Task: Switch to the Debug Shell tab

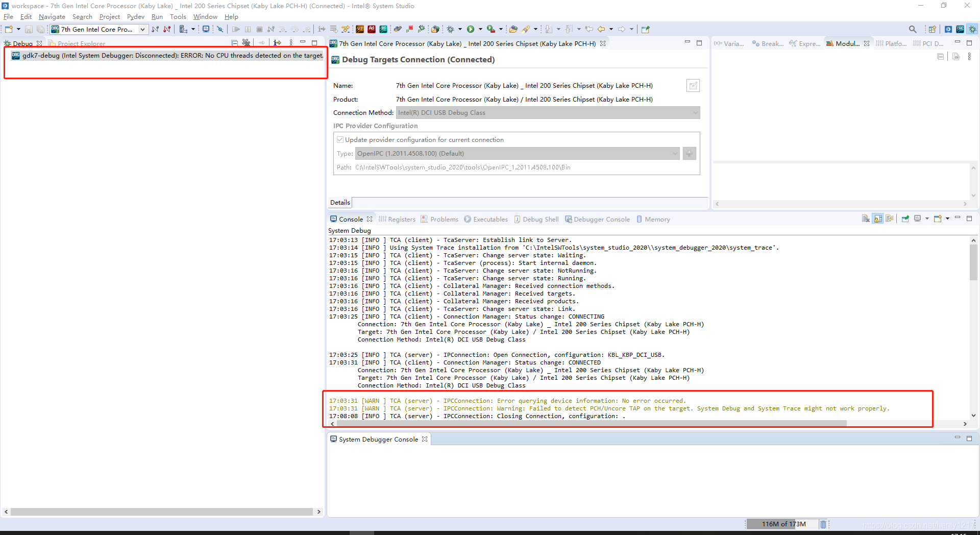Action: 536,219
